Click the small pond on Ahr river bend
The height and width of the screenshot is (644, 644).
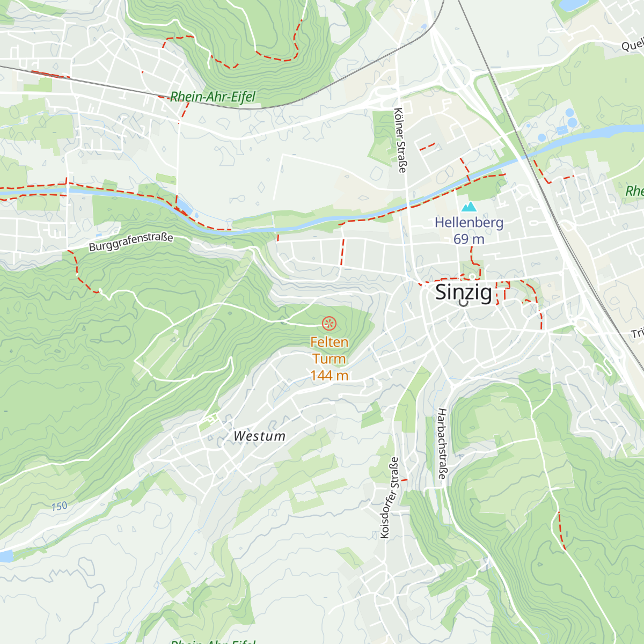[x=184, y=204]
